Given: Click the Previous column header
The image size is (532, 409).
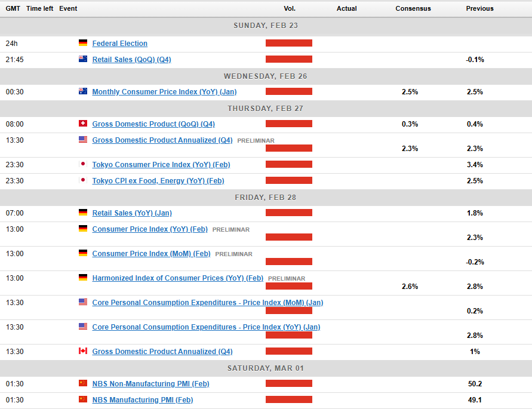Looking at the screenshot, I should click(x=479, y=8).
